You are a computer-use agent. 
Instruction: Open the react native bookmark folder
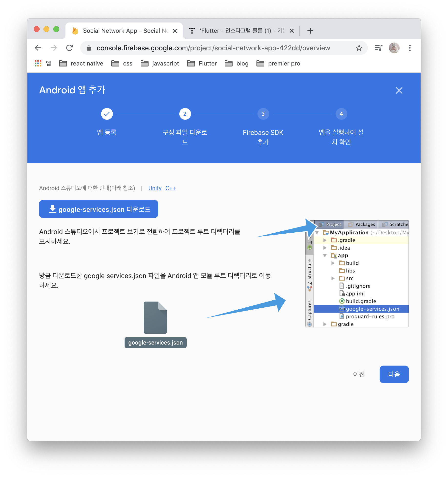81,64
